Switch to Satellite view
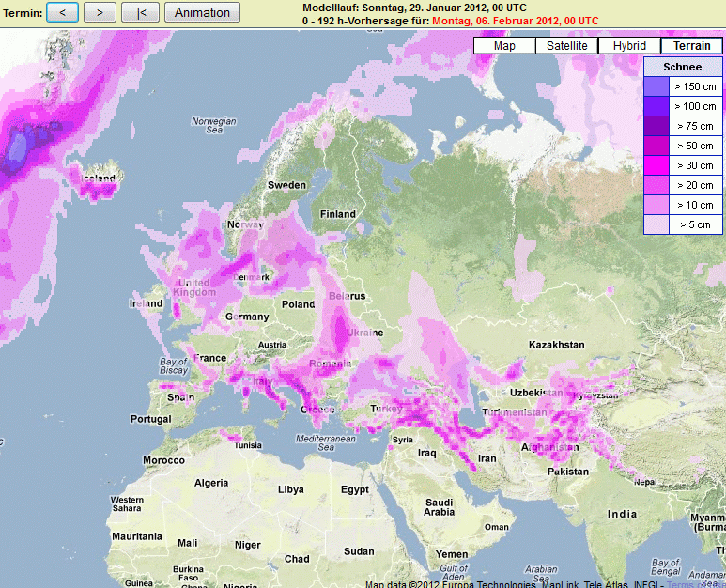The image size is (726, 588). click(x=566, y=45)
